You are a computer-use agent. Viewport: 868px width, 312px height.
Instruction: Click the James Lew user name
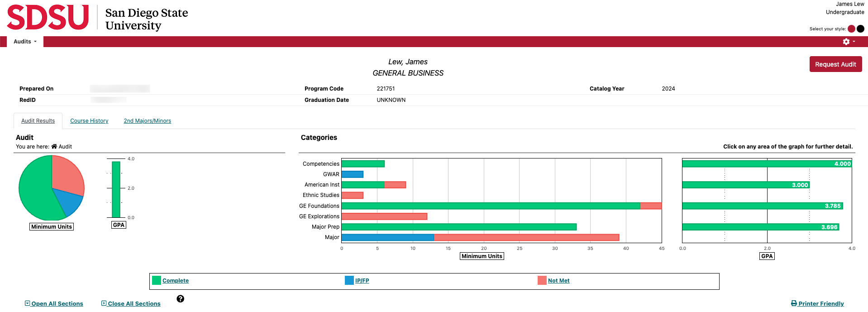coord(850,4)
